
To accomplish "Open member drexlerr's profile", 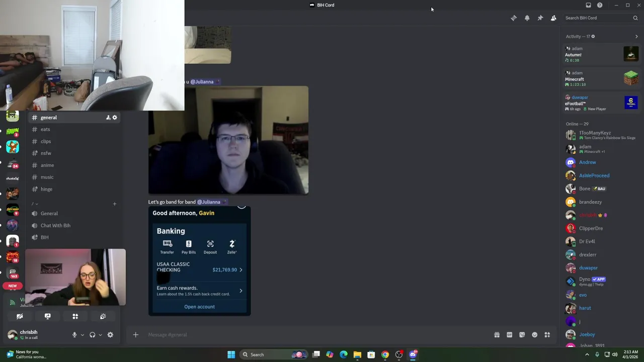I will click(601, 255).
